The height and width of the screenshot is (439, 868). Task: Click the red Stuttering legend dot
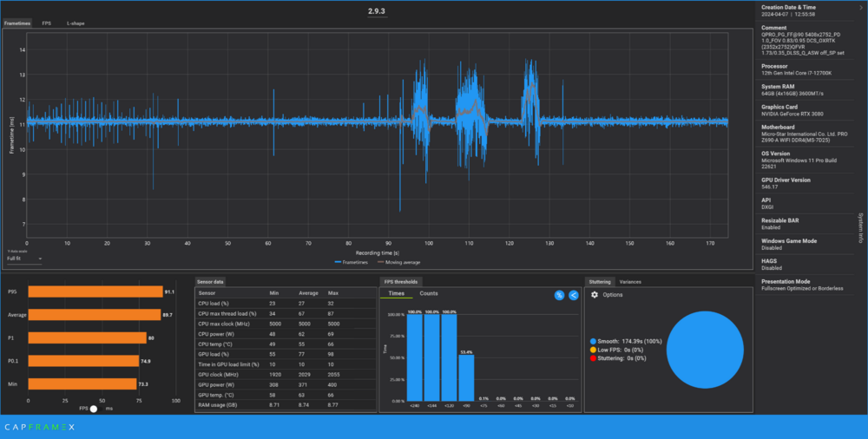[x=593, y=357]
